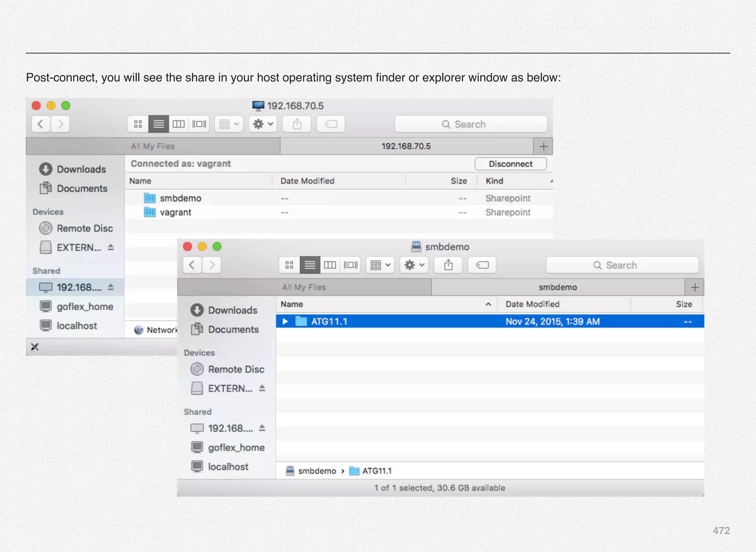Viewport: 756px width, 552px height.
Task: Switch to icon view in 192.168.70.5 window
Action: pos(138,124)
